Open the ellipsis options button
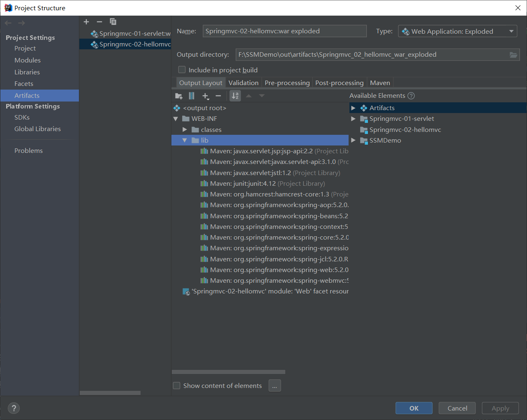 coord(275,385)
